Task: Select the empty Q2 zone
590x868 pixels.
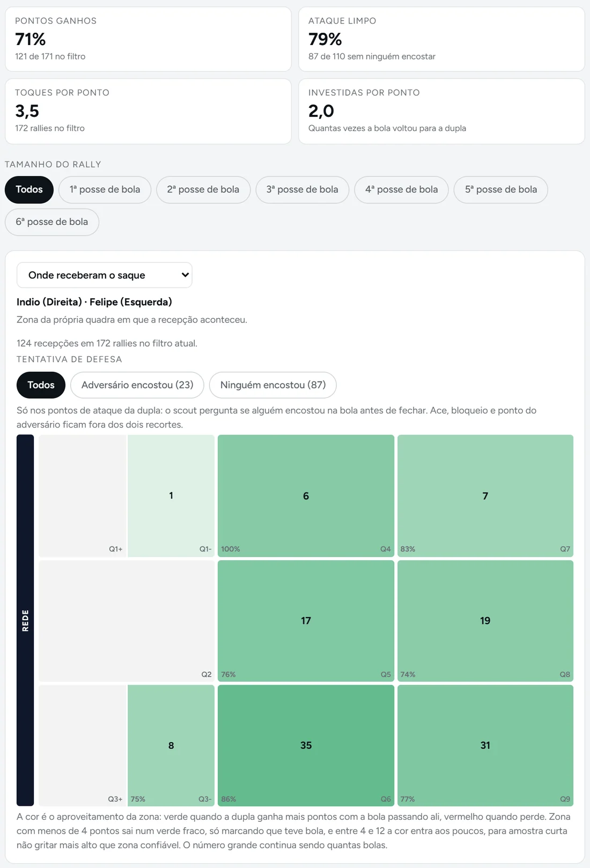Action: [127, 621]
